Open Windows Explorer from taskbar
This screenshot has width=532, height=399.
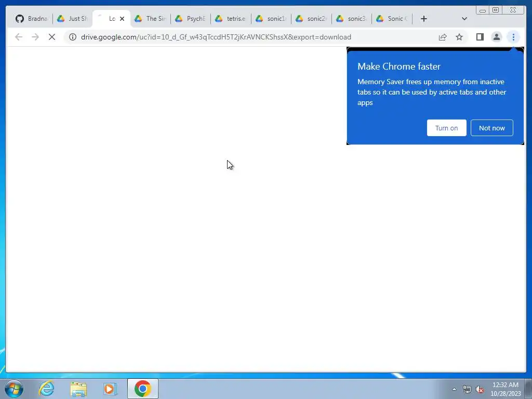coord(78,389)
